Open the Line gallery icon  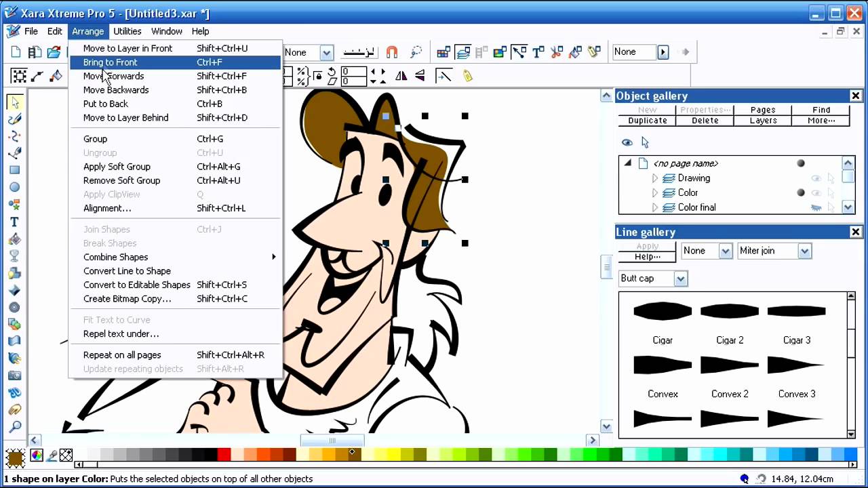click(x=519, y=52)
